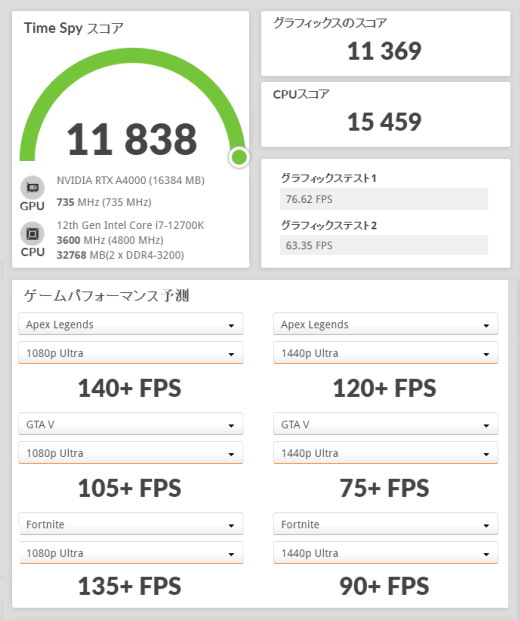This screenshot has height=620, width=520.
Task: Click the CPUスコア label
Action: coord(301,94)
